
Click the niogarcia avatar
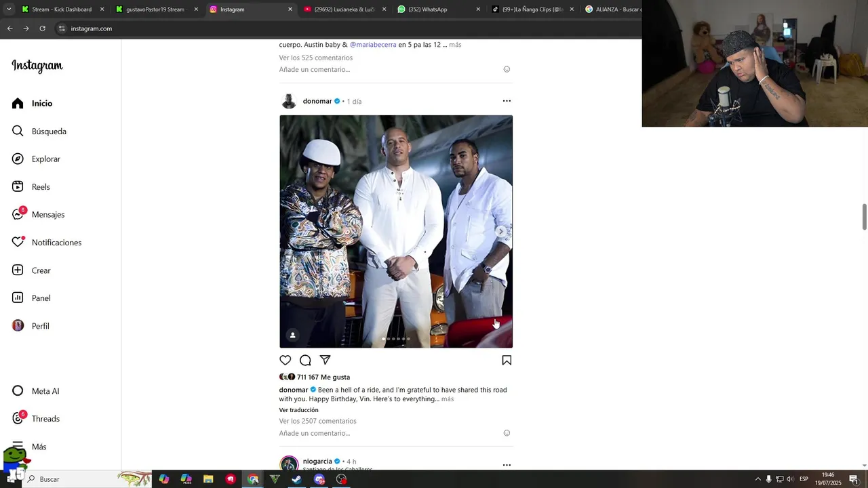click(289, 464)
